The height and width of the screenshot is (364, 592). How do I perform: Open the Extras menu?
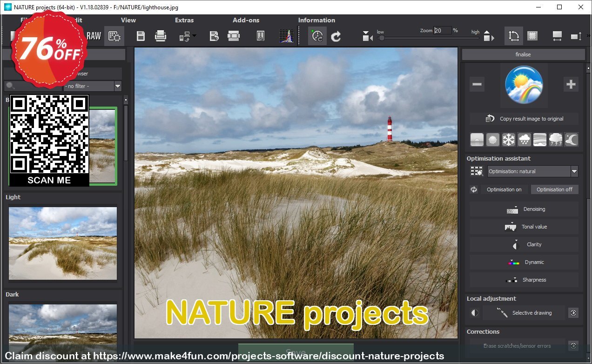[x=184, y=20]
